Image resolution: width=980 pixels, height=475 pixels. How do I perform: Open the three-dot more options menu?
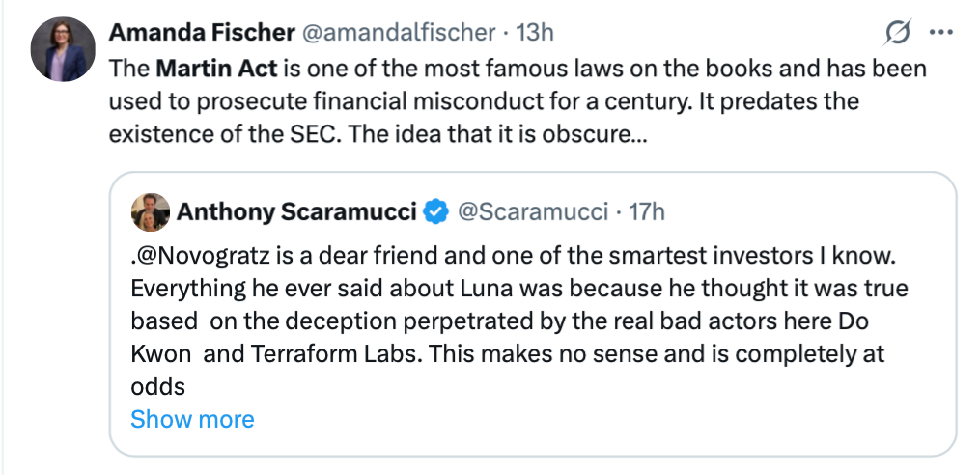coord(940,32)
